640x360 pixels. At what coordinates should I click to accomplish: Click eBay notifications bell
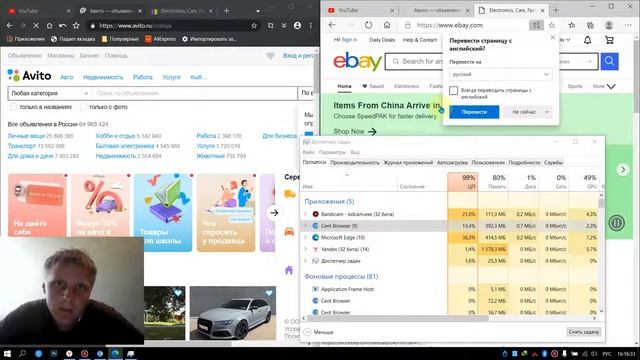(587, 40)
